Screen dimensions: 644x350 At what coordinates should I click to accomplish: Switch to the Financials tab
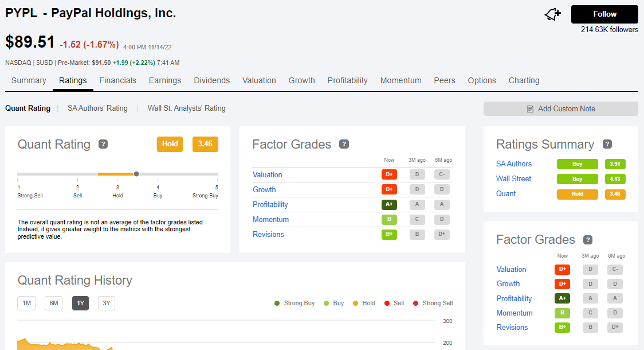[117, 80]
